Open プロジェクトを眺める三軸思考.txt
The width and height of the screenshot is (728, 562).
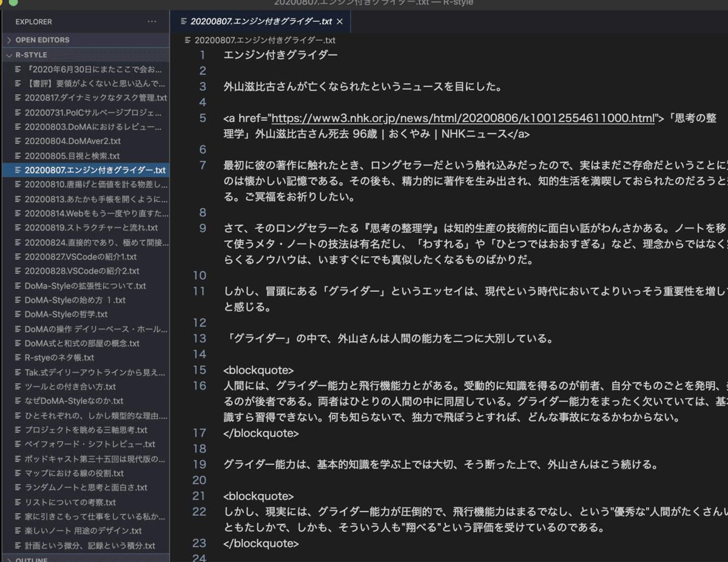point(86,430)
